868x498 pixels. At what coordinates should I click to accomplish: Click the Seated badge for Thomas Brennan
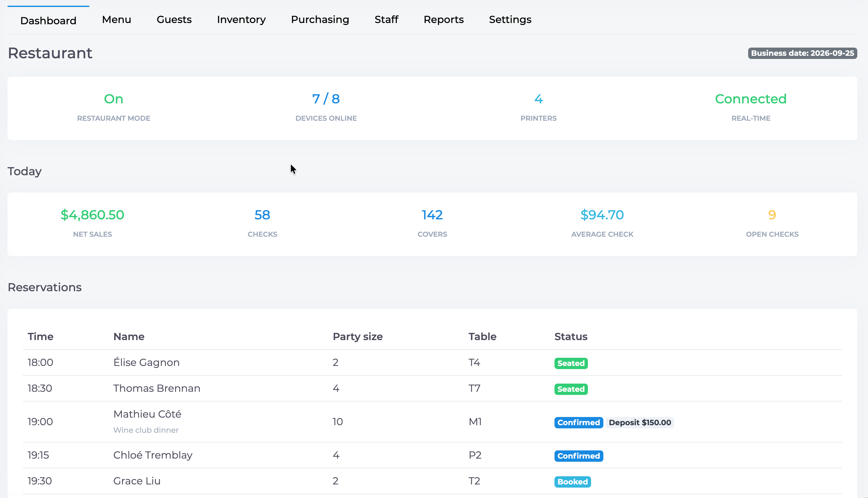tap(571, 389)
